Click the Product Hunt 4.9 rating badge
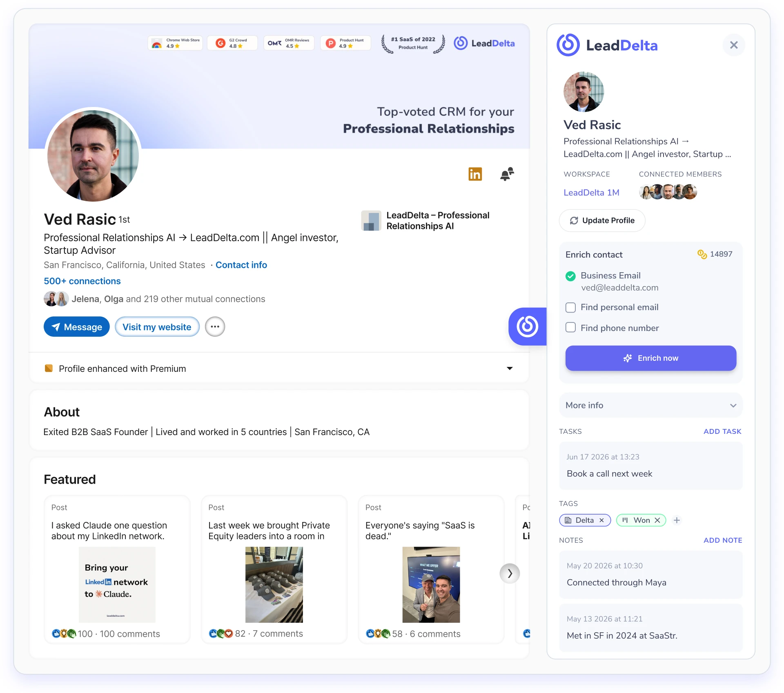The image size is (784, 693). click(x=345, y=43)
